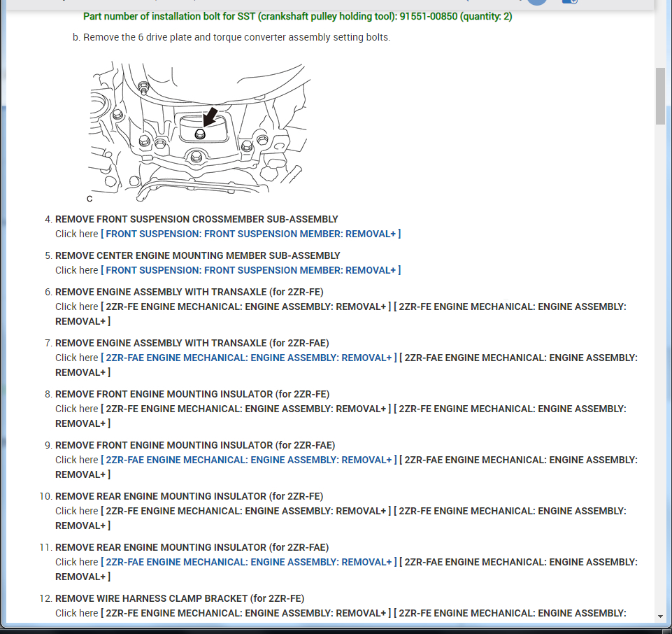
Task: Open the blue 2ZR-FAE Engine Assembly removal link in step 9
Action: 249,460
